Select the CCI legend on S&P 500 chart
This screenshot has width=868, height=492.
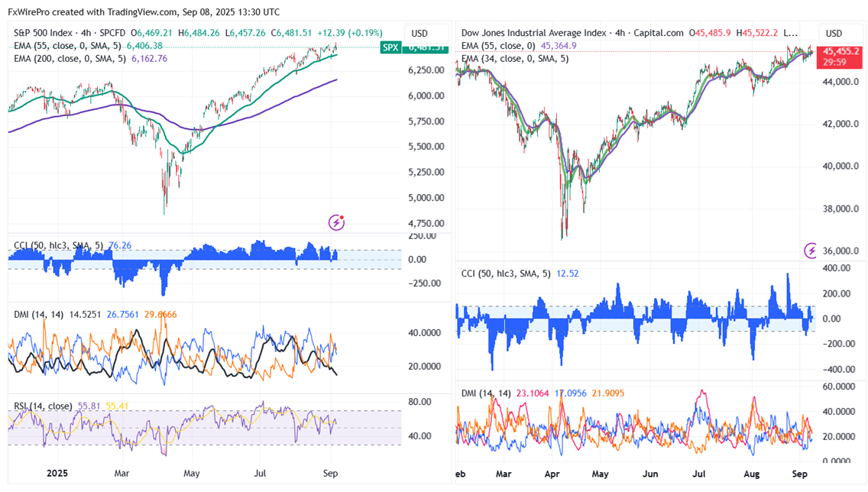59,246
